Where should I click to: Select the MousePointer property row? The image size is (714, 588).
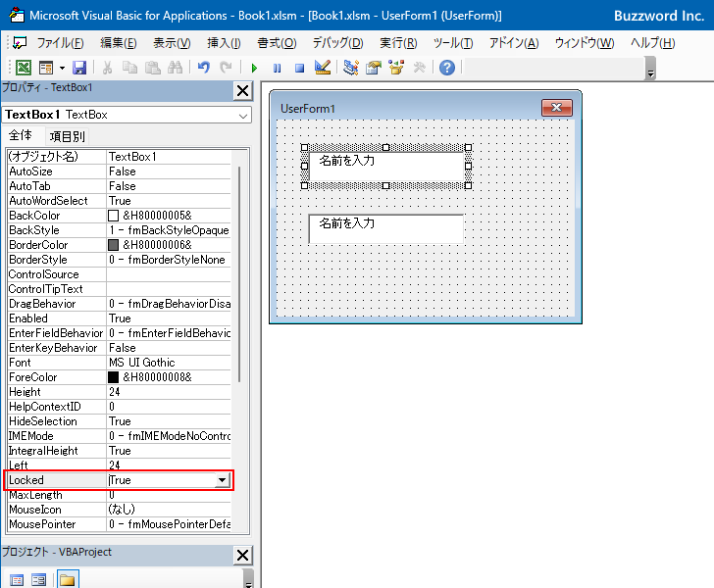[120, 524]
